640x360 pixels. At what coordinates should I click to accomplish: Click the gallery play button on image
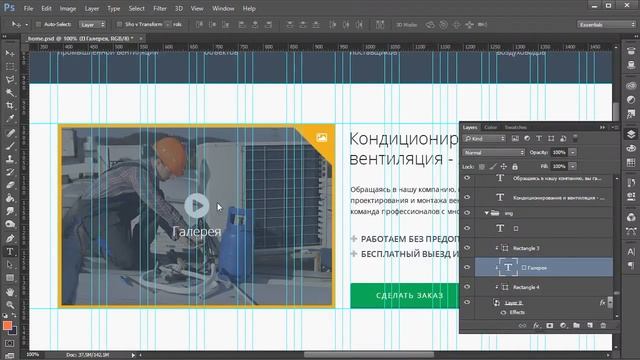(x=197, y=205)
